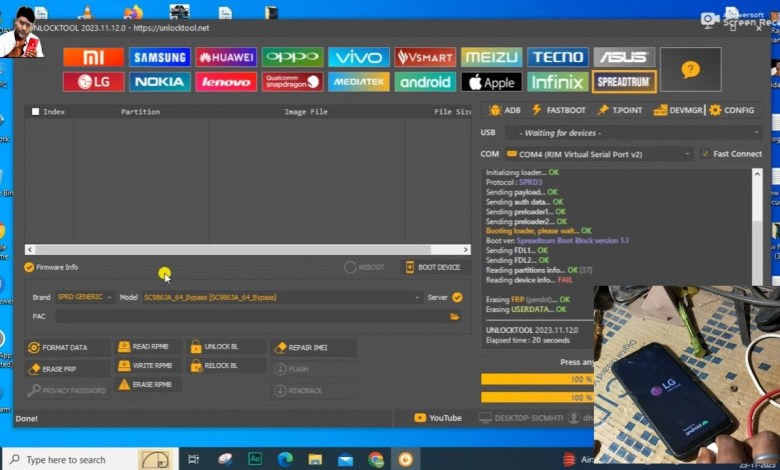Select the Tecno brand logo
This screenshot has width=780, height=470.
pos(558,57)
